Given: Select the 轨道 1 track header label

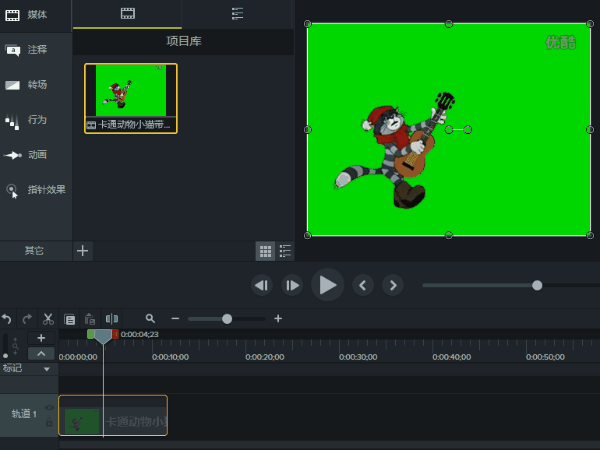Looking at the screenshot, I should (24, 414).
